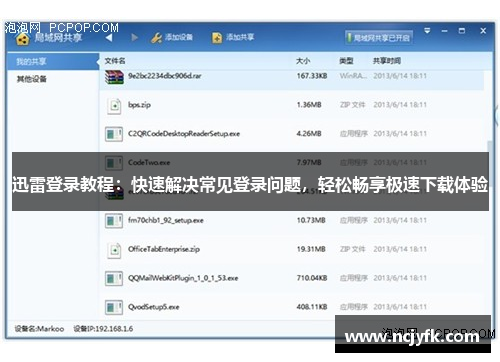Image resolution: width=500 pixels, height=362 pixels.
Task: Click the size value 19.31MB
Action: click(x=311, y=249)
